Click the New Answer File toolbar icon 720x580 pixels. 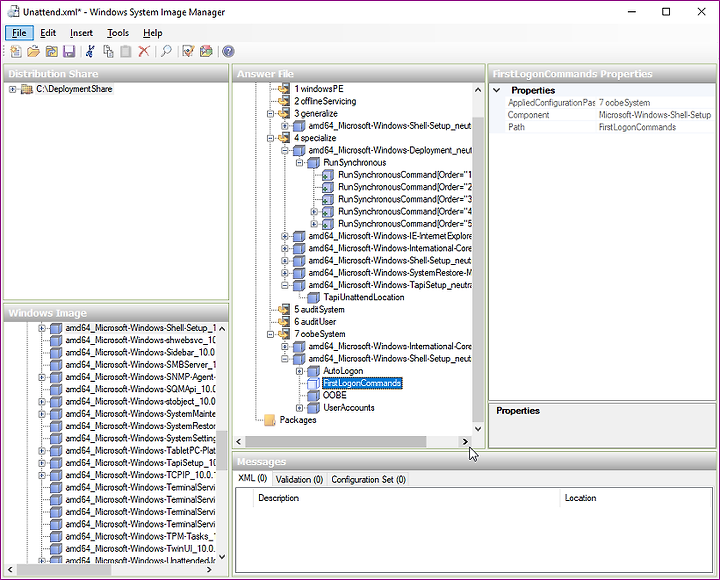pyautogui.click(x=16, y=51)
